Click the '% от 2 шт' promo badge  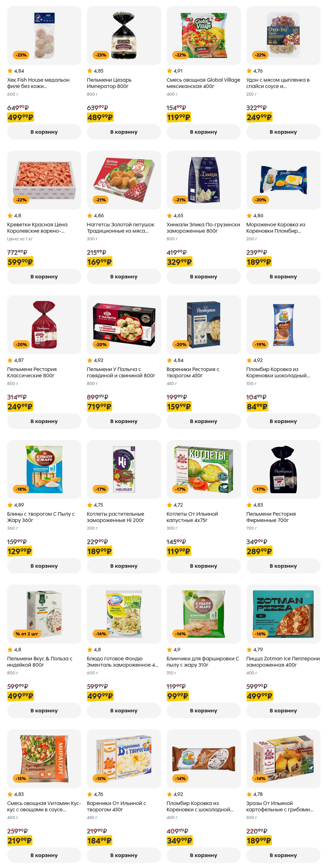(x=27, y=634)
